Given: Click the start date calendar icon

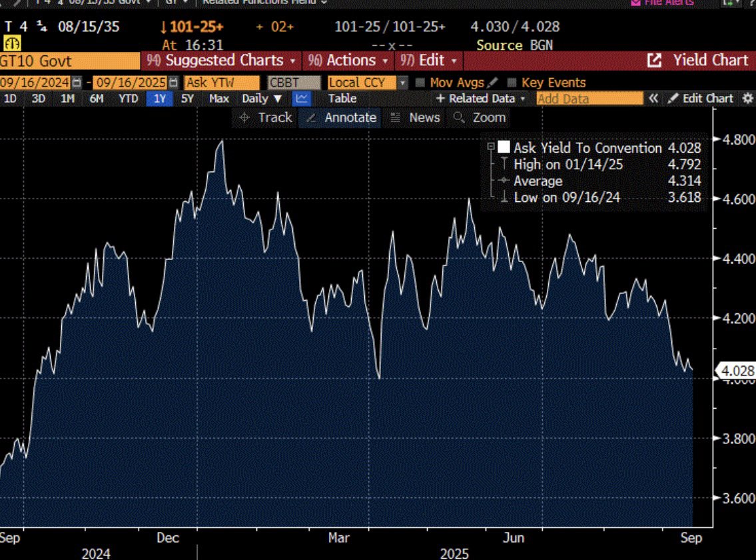Looking at the screenshot, I should pos(77,83).
